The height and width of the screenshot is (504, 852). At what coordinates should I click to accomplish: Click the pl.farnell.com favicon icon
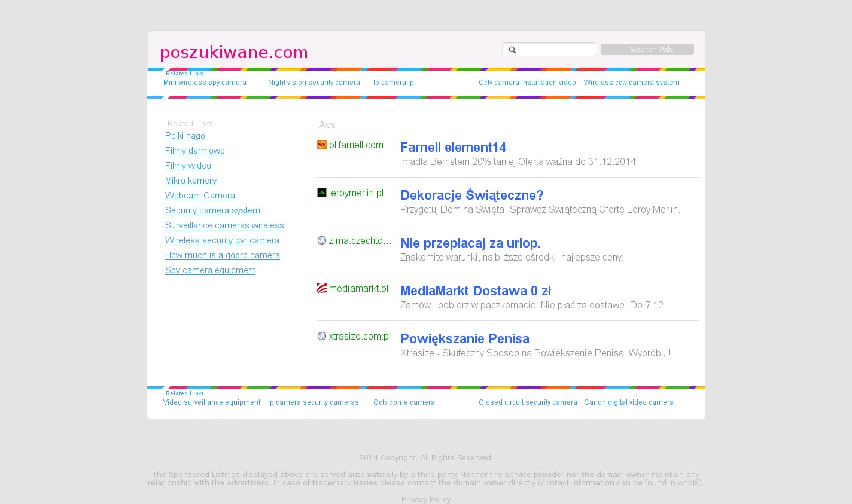[x=322, y=145]
